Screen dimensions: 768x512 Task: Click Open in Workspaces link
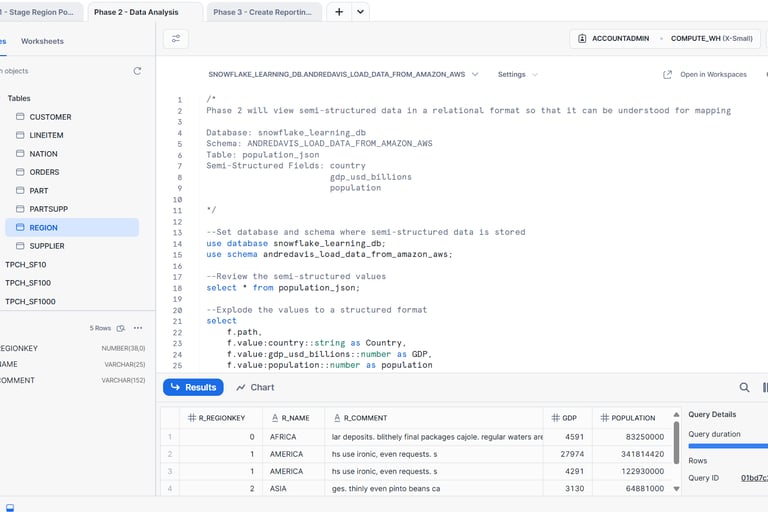(x=713, y=74)
